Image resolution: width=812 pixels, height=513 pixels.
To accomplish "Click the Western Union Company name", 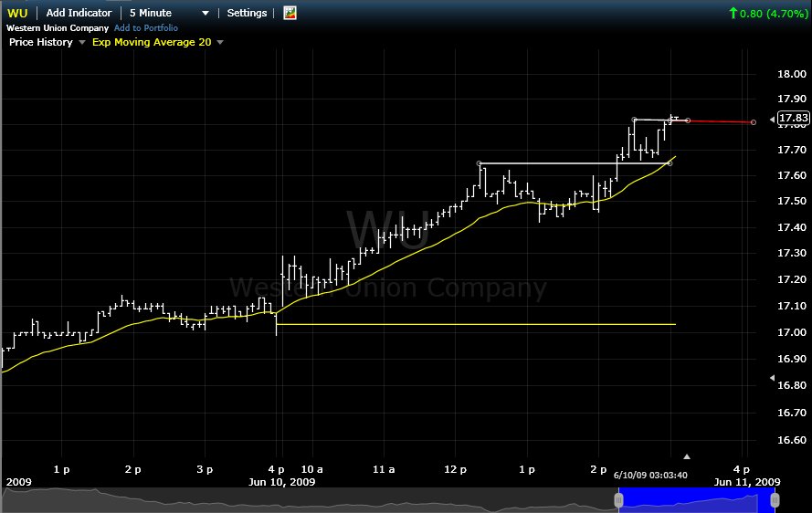I will tap(58, 28).
